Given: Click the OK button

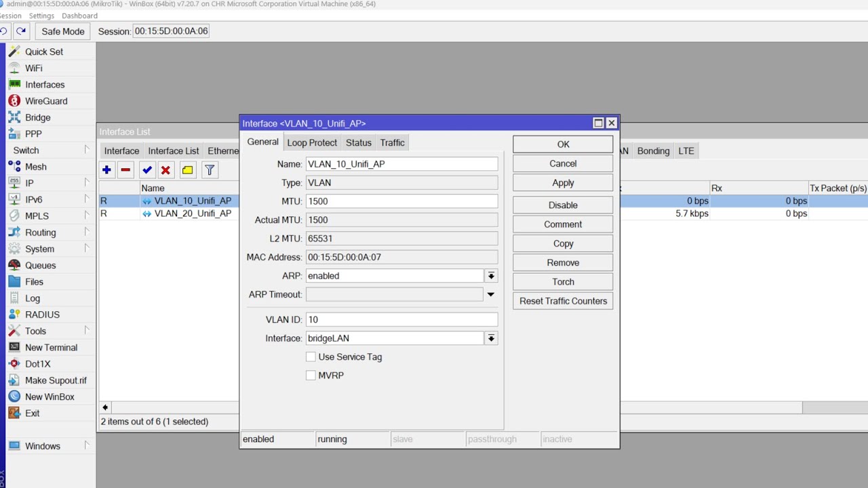Looking at the screenshot, I should pyautogui.click(x=563, y=144).
